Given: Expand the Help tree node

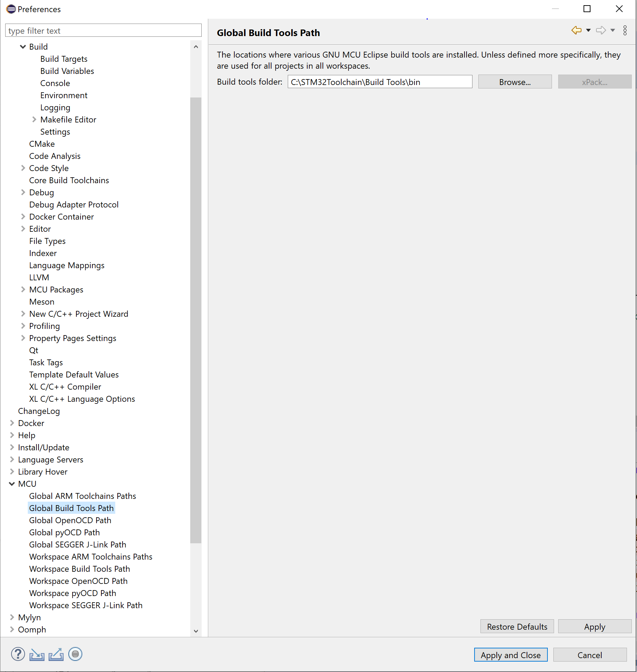Looking at the screenshot, I should [12, 435].
